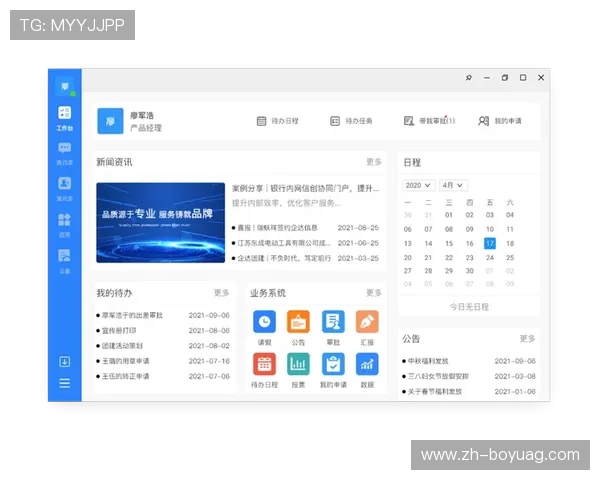Open the 2020 year dropdown

pos(418,185)
